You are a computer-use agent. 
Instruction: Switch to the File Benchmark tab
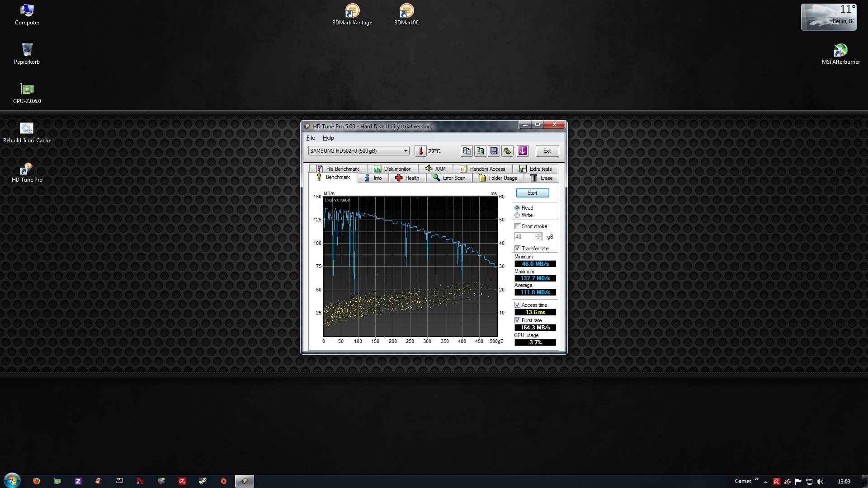pyautogui.click(x=338, y=169)
